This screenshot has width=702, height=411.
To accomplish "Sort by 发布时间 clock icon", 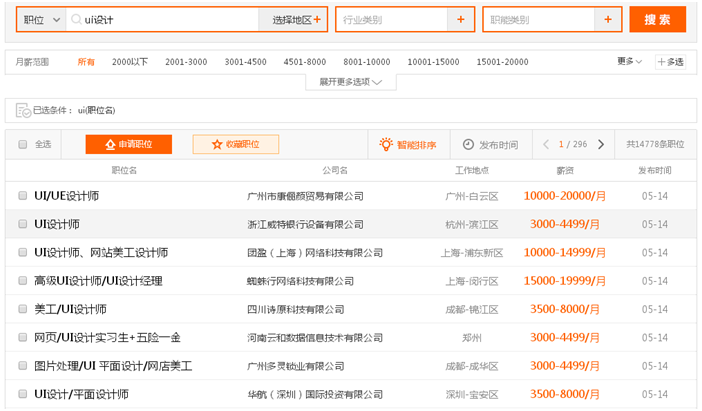I will (468, 144).
